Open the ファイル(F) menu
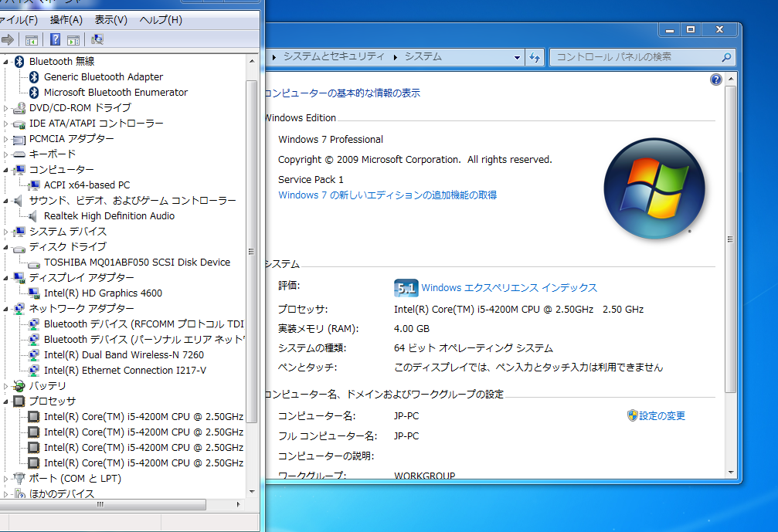 pos(18,20)
